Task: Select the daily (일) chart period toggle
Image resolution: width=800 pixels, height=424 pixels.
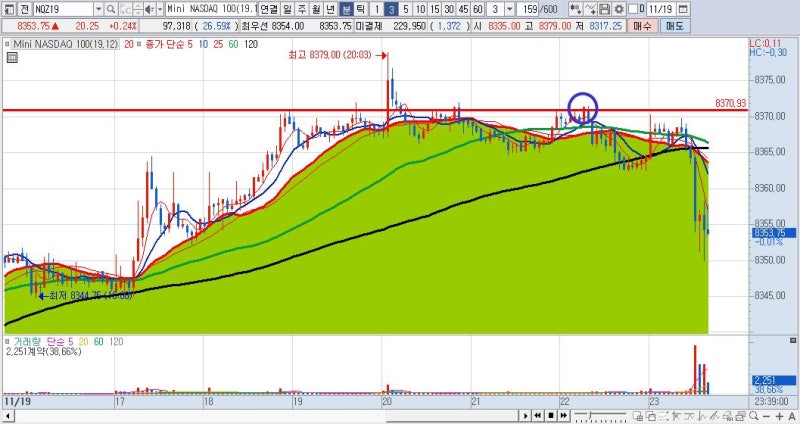Action: click(288, 9)
